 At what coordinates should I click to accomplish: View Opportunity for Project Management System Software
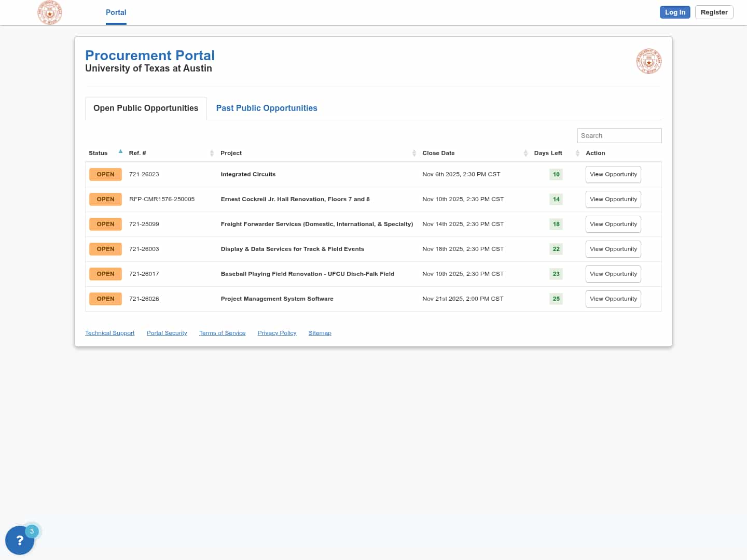pos(613,299)
